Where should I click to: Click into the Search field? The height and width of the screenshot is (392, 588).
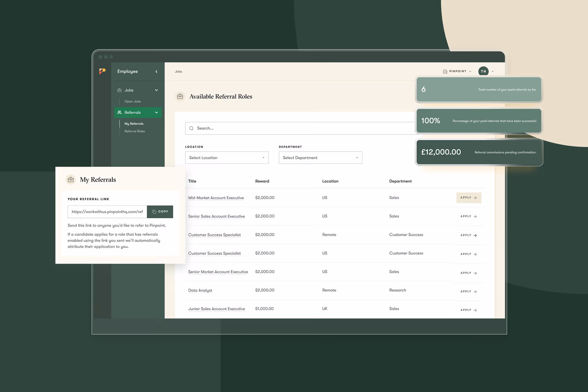300,128
